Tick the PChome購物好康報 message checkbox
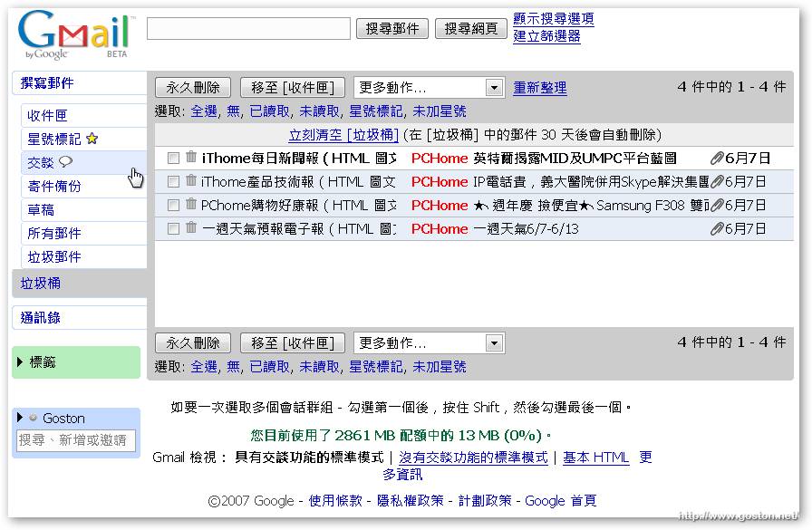Screen dimensions: 812x530 pos(173,206)
